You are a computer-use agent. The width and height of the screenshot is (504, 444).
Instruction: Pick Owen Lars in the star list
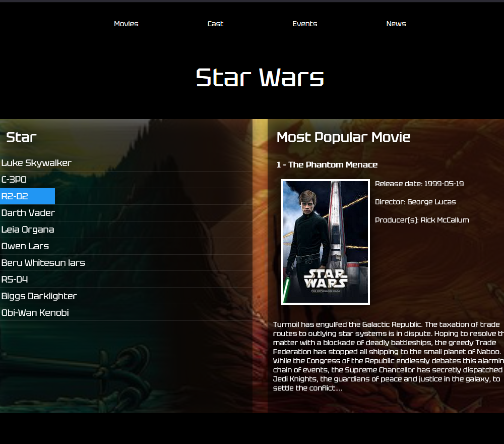click(x=25, y=246)
